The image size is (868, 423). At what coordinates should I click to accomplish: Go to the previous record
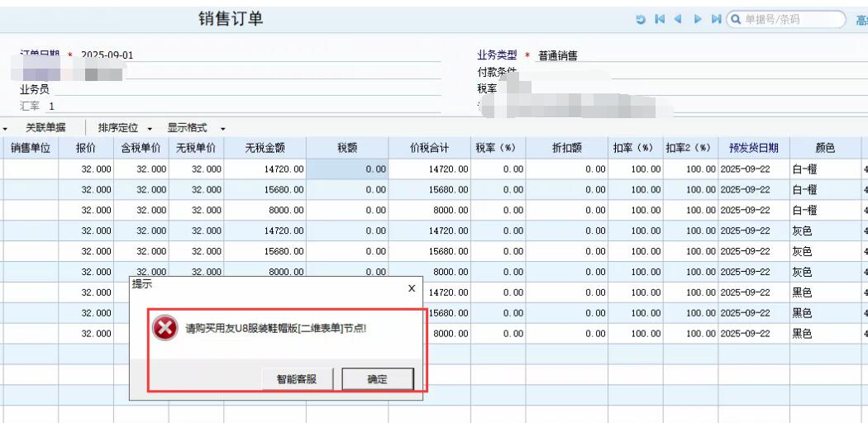678,19
